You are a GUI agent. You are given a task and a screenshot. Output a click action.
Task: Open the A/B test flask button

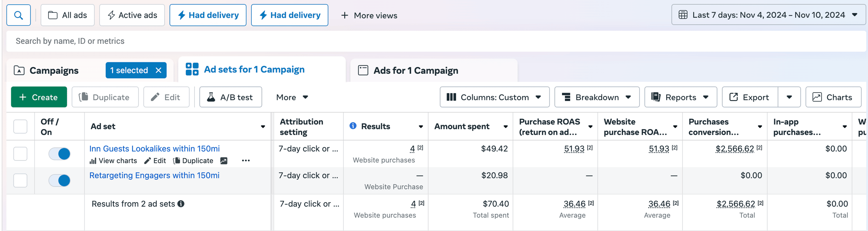tap(230, 97)
